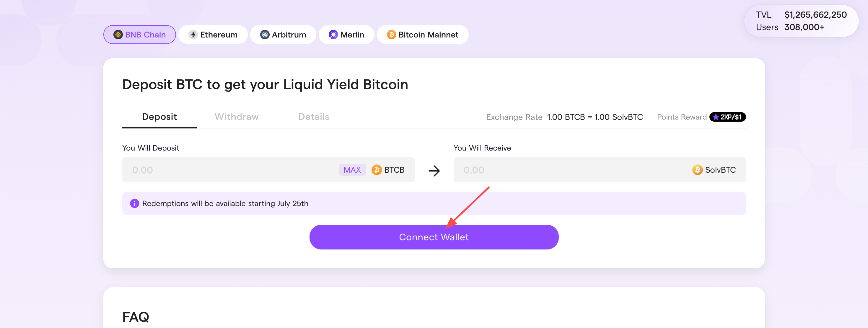The height and width of the screenshot is (328, 868).
Task: Click the Merlin star icon
Action: (333, 35)
